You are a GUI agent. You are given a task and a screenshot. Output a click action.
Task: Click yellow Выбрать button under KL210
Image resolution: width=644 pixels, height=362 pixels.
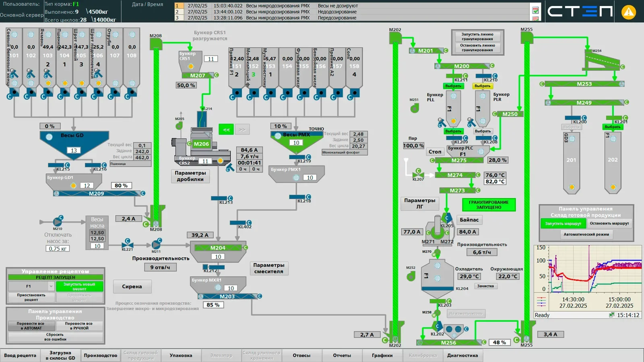click(x=482, y=86)
